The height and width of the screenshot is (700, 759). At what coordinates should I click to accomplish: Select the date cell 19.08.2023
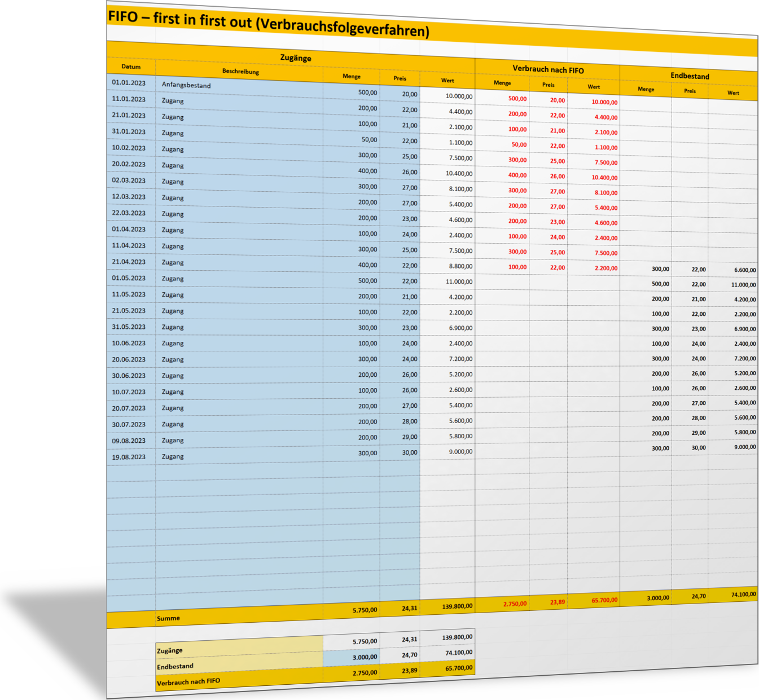tap(129, 457)
